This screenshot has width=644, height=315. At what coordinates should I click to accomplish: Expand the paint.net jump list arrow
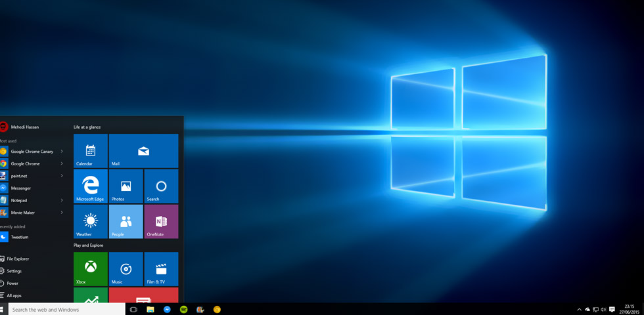(x=62, y=176)
